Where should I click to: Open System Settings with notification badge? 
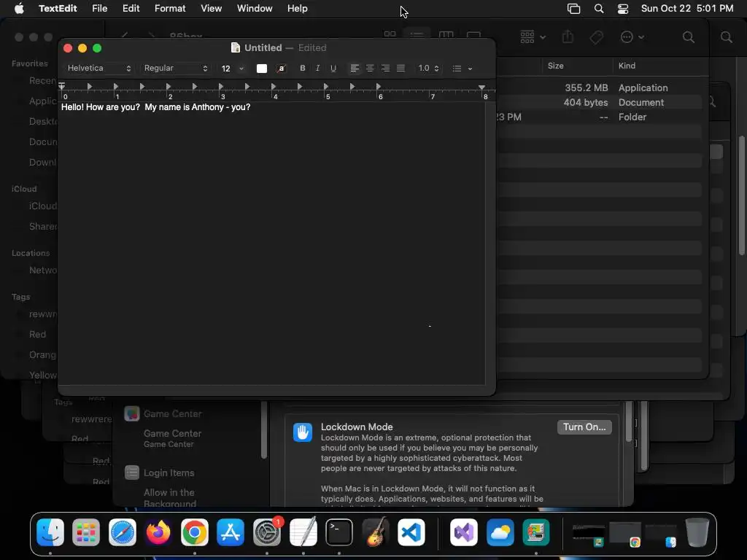[267, 532]
